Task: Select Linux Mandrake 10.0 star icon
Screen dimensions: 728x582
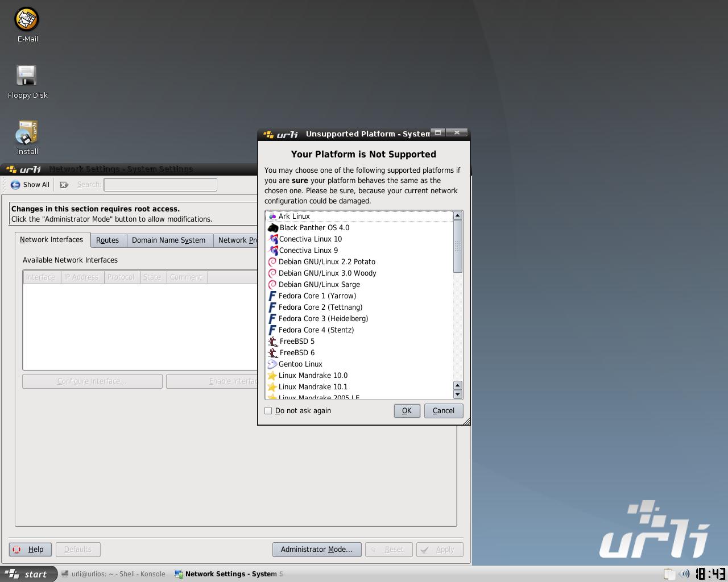Action: point(272,375)
